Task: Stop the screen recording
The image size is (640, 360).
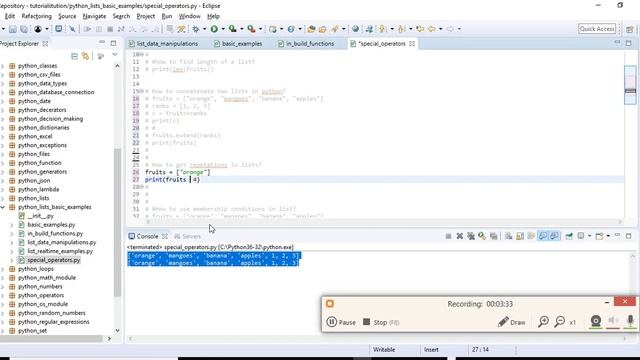Action: coord(381,322)
